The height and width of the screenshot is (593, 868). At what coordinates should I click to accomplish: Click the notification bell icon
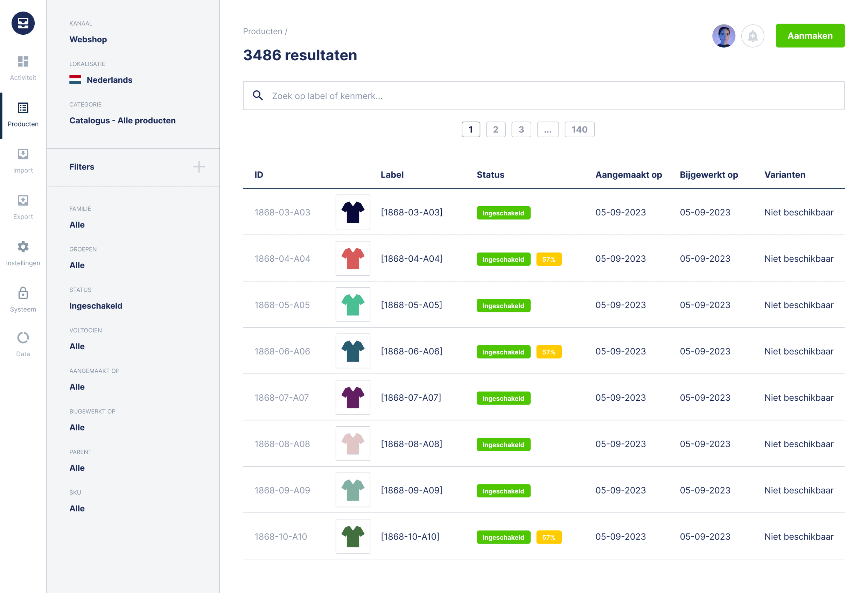(752, 36)
